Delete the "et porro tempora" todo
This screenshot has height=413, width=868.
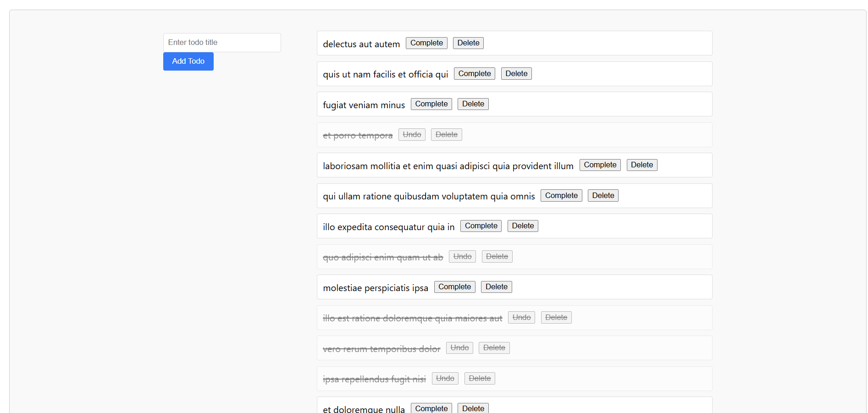[x=446, y=134]
